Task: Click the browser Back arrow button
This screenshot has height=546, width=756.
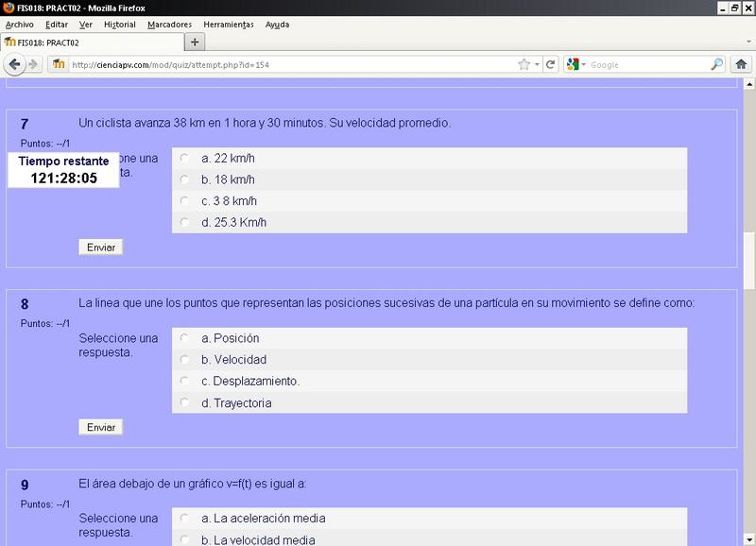Action: tap(14, 64)
